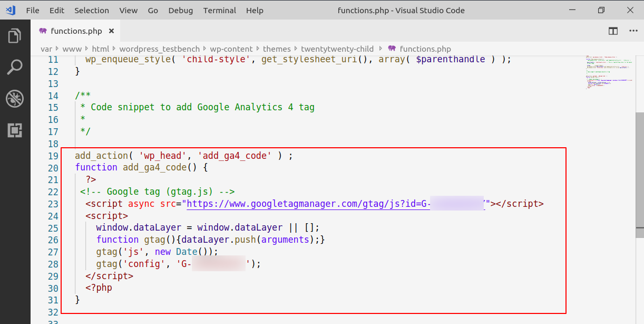Open the Search panel
The height and width of the screenshot is (324, 644).
15,67
